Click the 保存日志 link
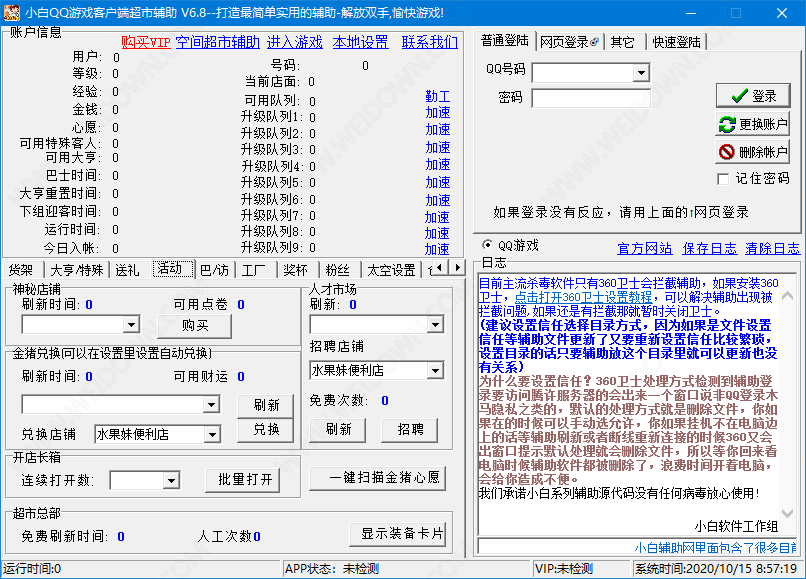 tap(709, 248)
